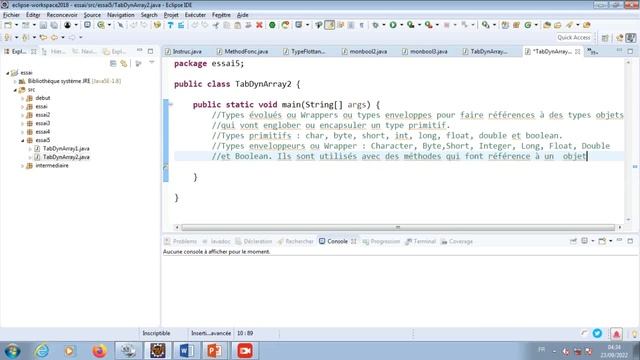Expand TabDynArray1.java tree node

[30, 149]
